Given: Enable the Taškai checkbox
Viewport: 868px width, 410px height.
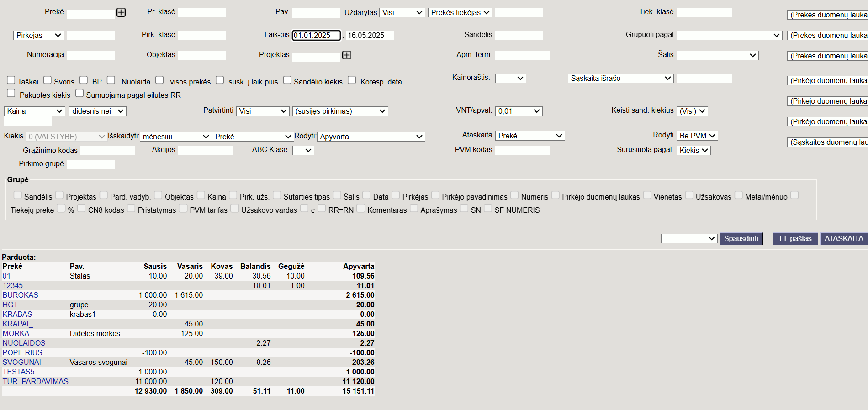Looking at the screenshot, I should click(11, 80).
